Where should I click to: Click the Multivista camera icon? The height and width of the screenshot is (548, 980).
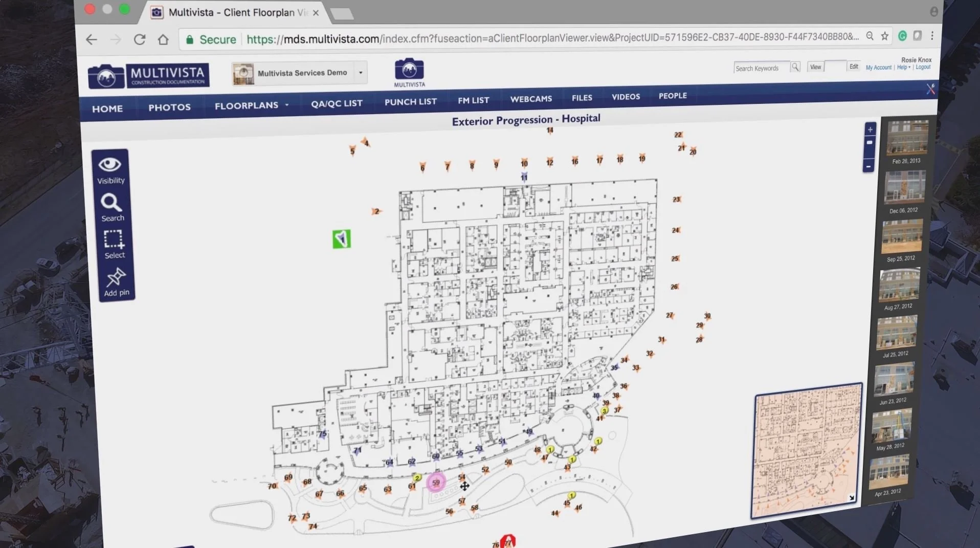pos(409,72)
